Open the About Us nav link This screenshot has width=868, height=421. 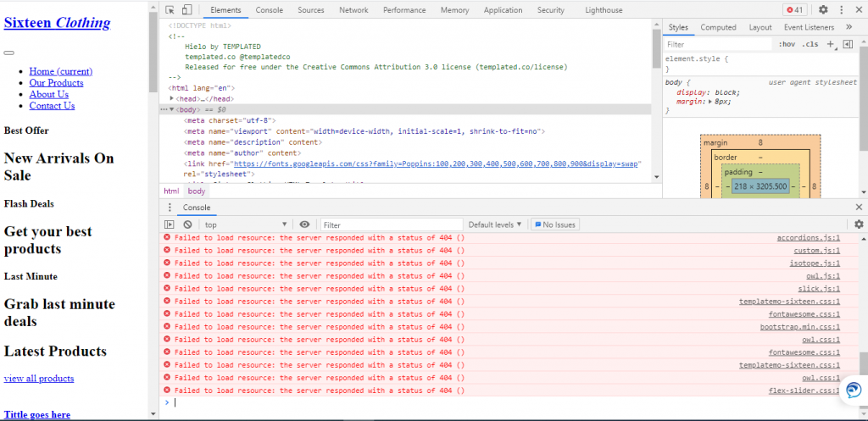(48, 95)
